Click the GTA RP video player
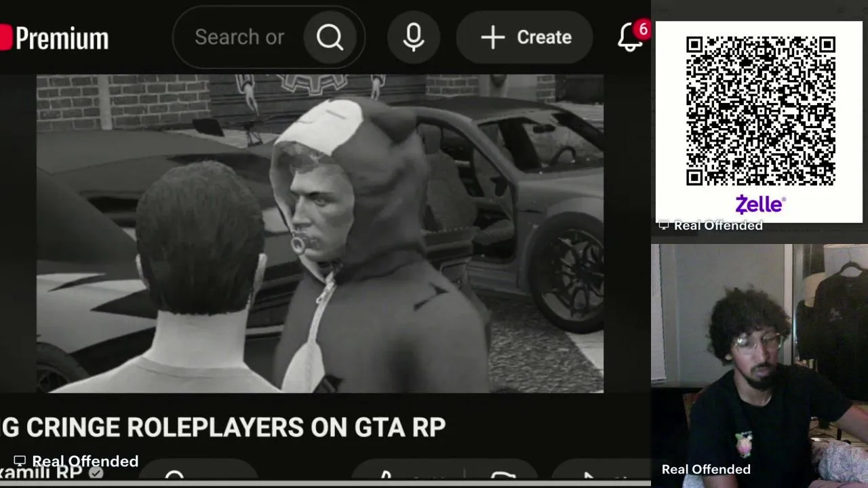This screenshot has width=868, height=488. tap(320, 234)
